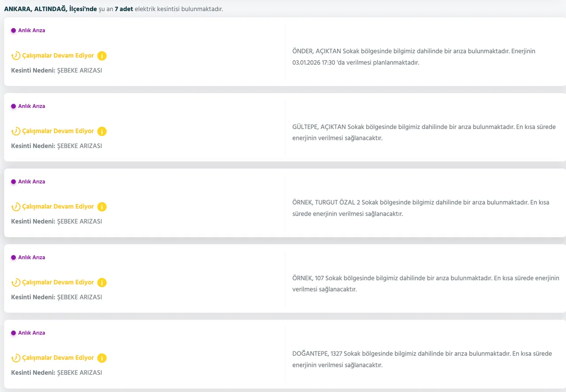The image size is (566, 392).
Task: Click the info icon in the DOĞANTEPE outage card
Action: point(102,358)
